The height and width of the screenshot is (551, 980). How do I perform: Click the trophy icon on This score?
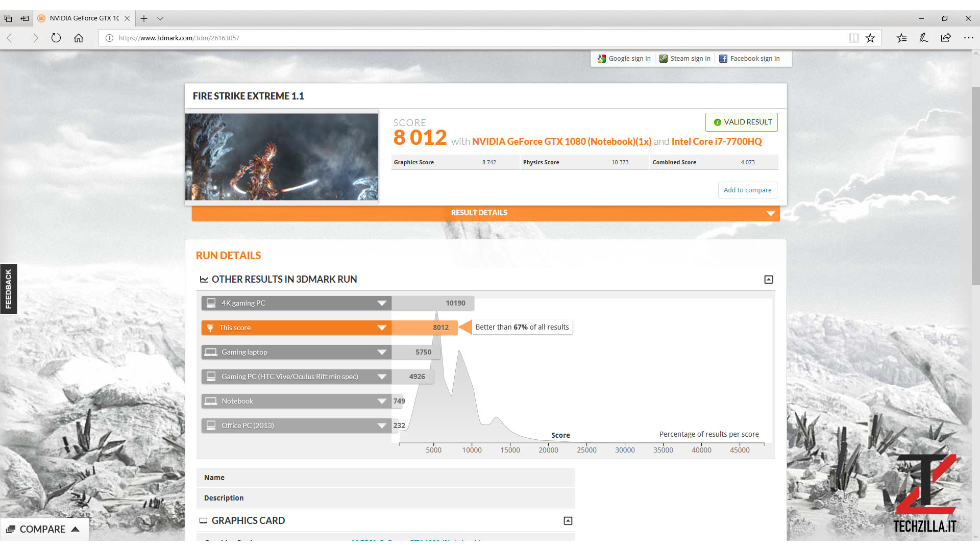pos(210,328)
